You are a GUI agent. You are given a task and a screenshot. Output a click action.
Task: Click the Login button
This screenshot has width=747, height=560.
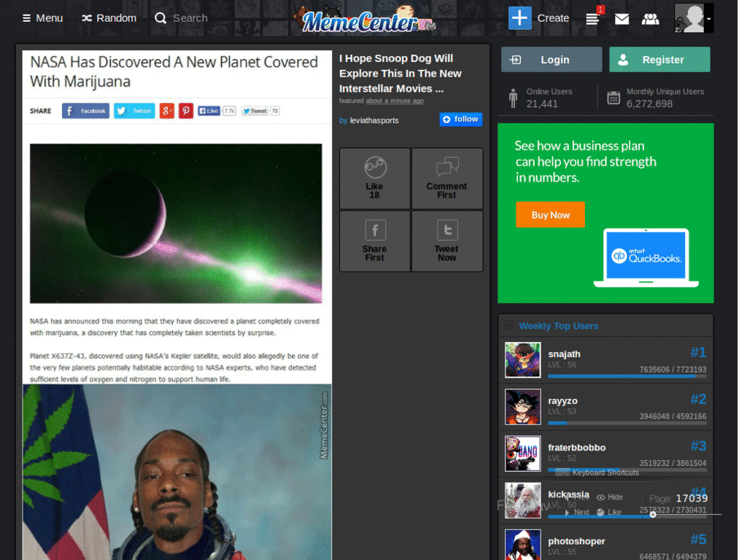click(x=551, y=60)
